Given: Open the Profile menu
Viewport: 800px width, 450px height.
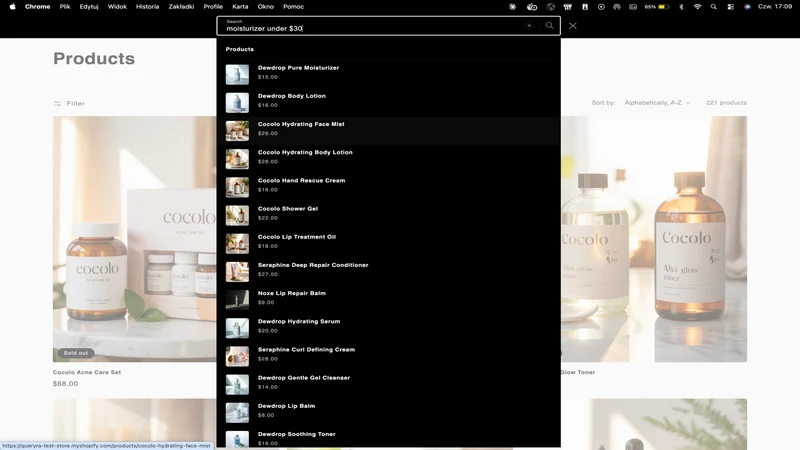Looking at the screenshot, I should pos(213,7).
